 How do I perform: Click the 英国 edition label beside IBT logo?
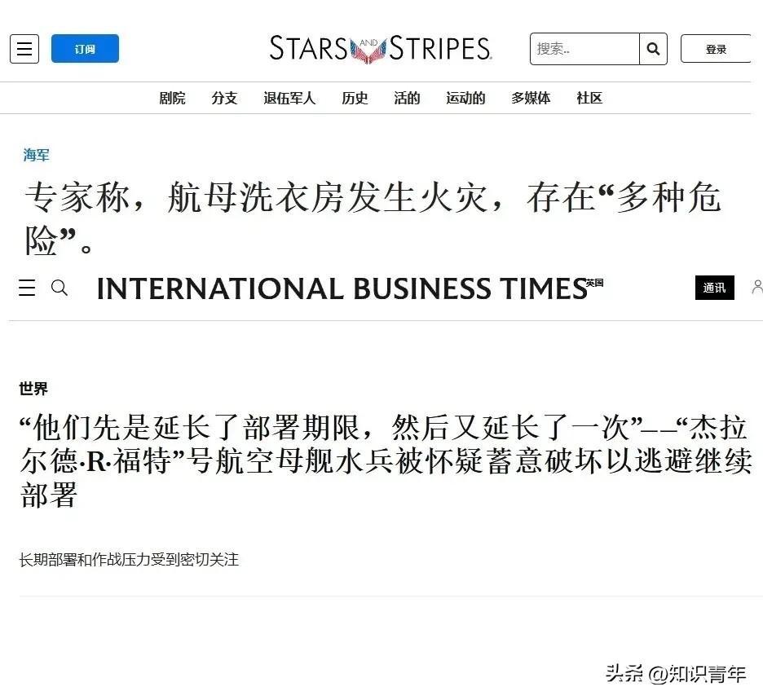point(594,283)
